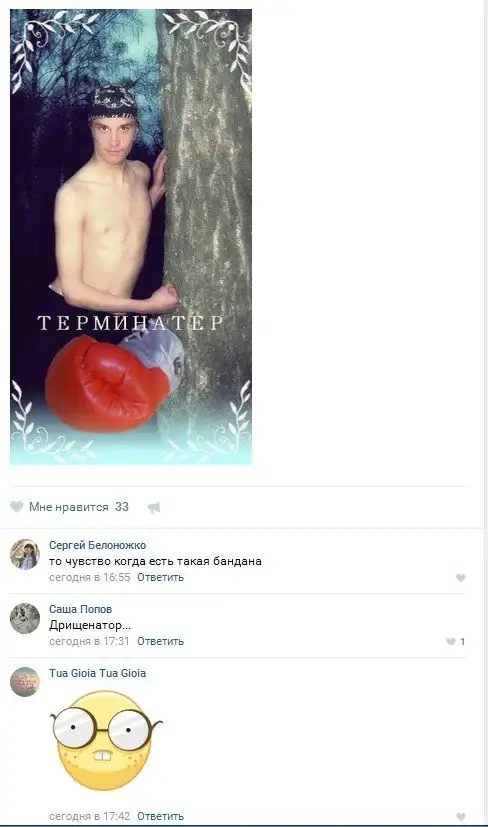The height and width of the screenshot is (827, 488).
Task: Open the ТЕРМИНАТЕР photo
Action: point(131,237)
